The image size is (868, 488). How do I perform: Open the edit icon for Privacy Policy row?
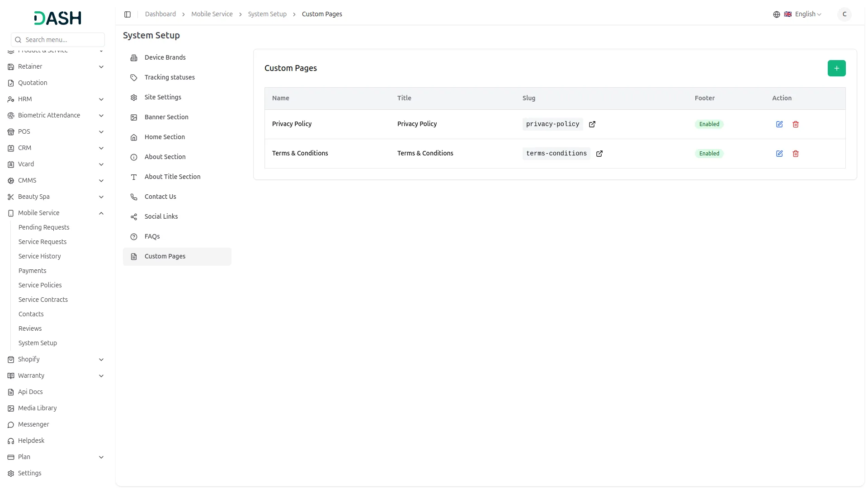pyautogui.click(x=779, y=124)
